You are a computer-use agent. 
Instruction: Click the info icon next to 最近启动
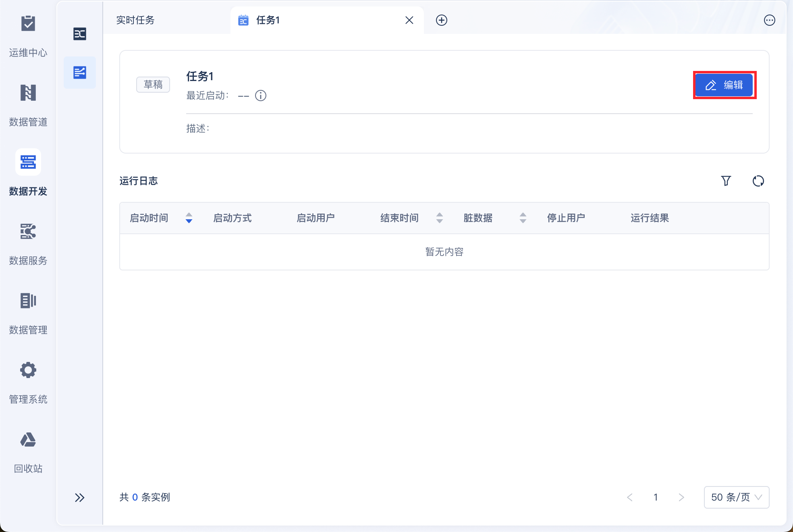[x=261, y=96]
